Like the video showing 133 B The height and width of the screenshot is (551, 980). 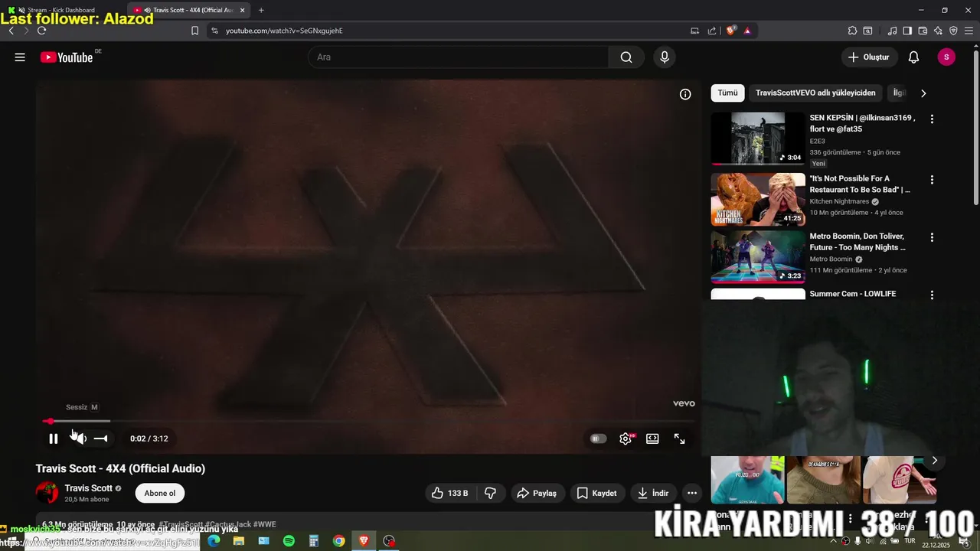tap(450, 493)
